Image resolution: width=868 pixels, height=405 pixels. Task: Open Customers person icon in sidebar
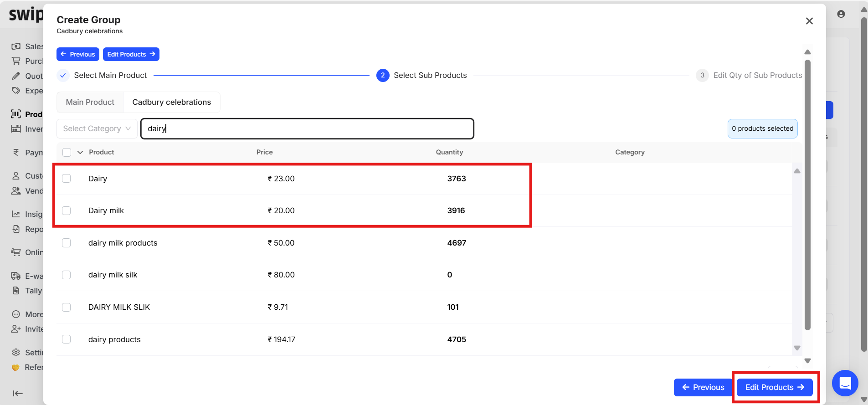(16, 176)
